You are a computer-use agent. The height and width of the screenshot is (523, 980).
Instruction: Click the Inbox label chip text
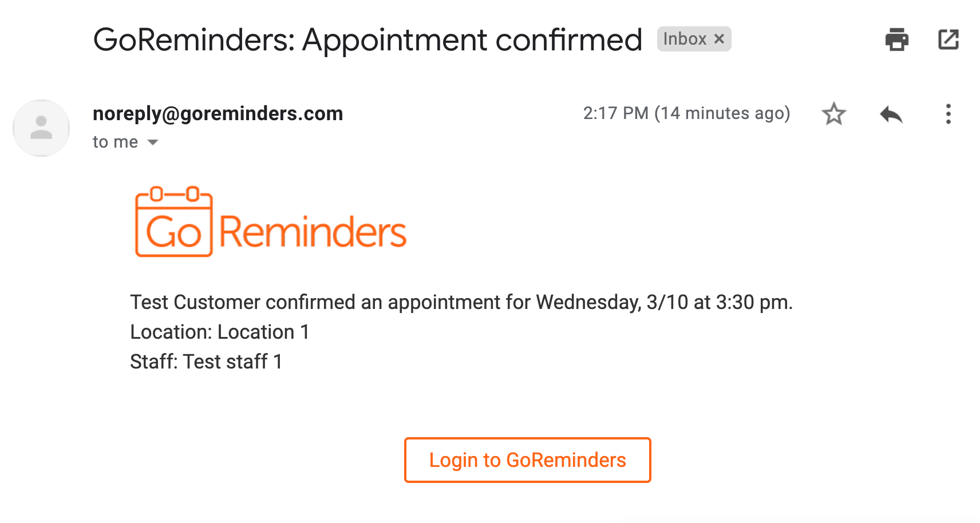coord(685,39)
